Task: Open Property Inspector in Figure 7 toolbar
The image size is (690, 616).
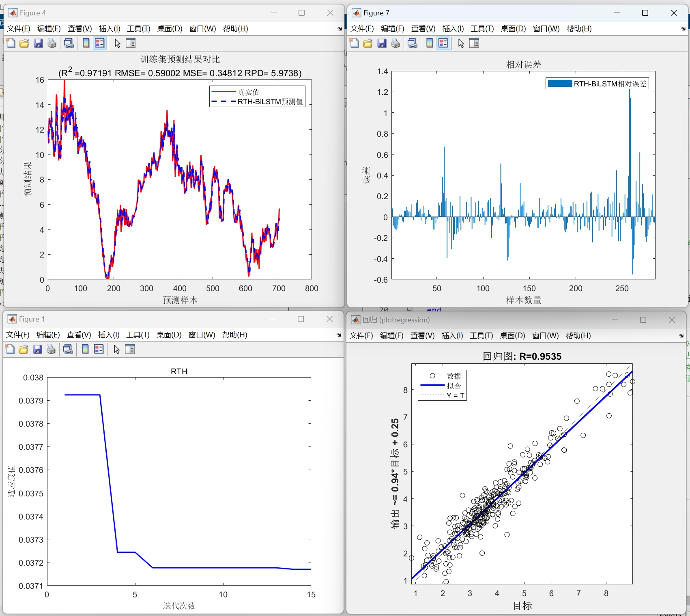Action: coord(474,43)
